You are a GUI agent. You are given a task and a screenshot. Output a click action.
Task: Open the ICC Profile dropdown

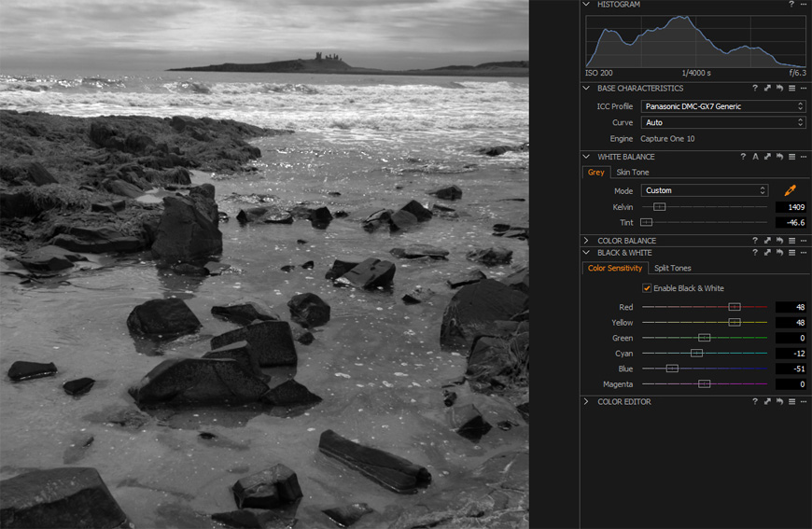(x=722, y=106)
